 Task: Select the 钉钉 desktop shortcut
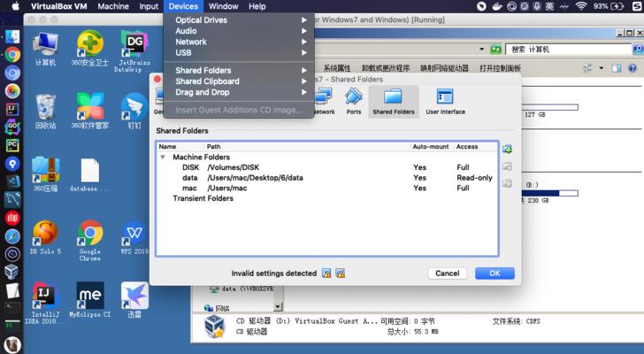click(x=134, y=111)
